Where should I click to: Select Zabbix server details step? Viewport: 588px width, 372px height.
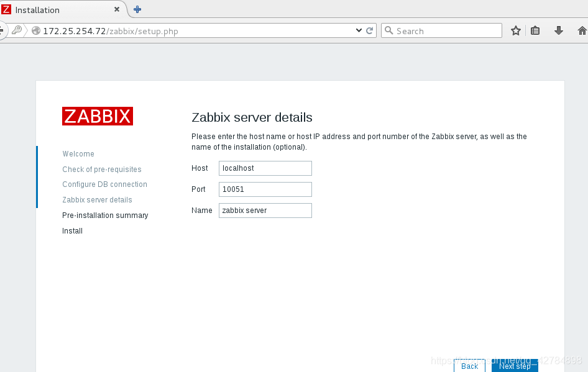[x=97, y=200]
